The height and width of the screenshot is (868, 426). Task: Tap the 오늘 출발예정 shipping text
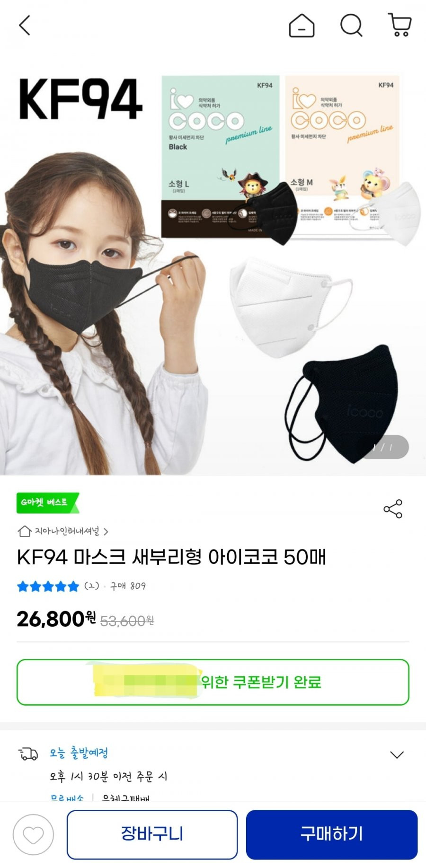coord(79,753)
